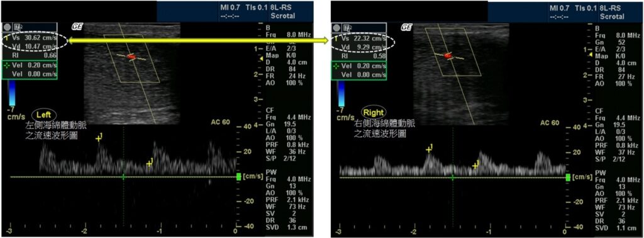Viewport: 644px width, 238px height.
Task: Select the green crosshair Vel cursor icon, left panel
Action: tap(6, 65)
